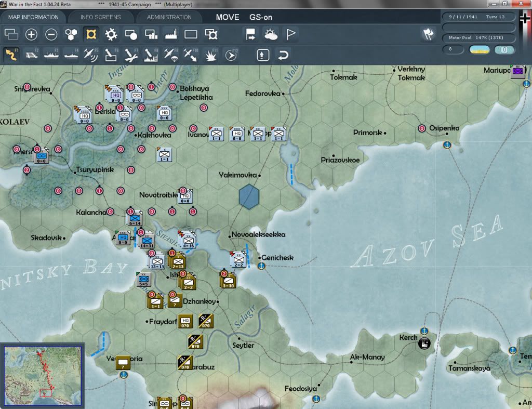Toggle the gear overlay icon
This screenshot has width=532, height=409.
click(111, 34)
